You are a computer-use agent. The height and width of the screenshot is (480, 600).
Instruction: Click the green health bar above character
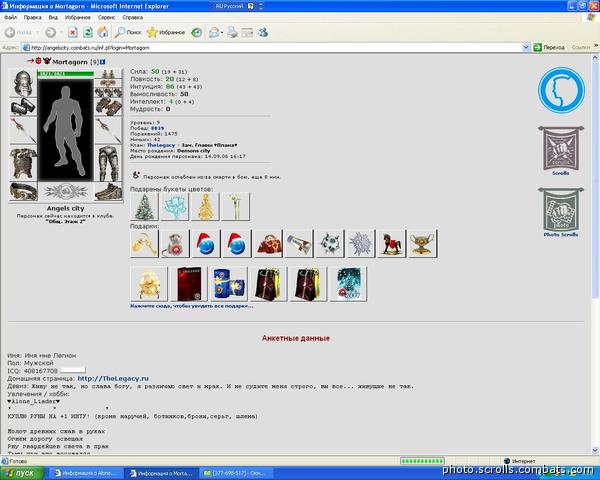pyautogui.click(x=65, y=74)
